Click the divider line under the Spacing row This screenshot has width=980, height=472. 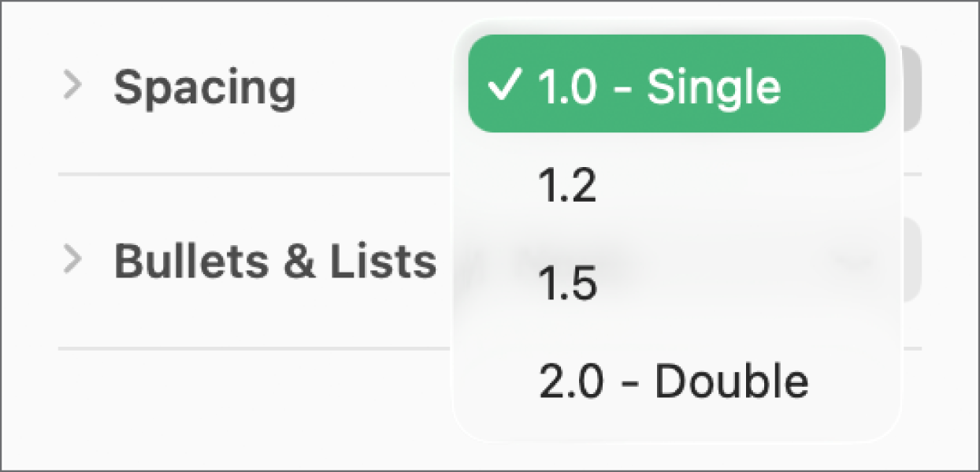click(252, 174)
